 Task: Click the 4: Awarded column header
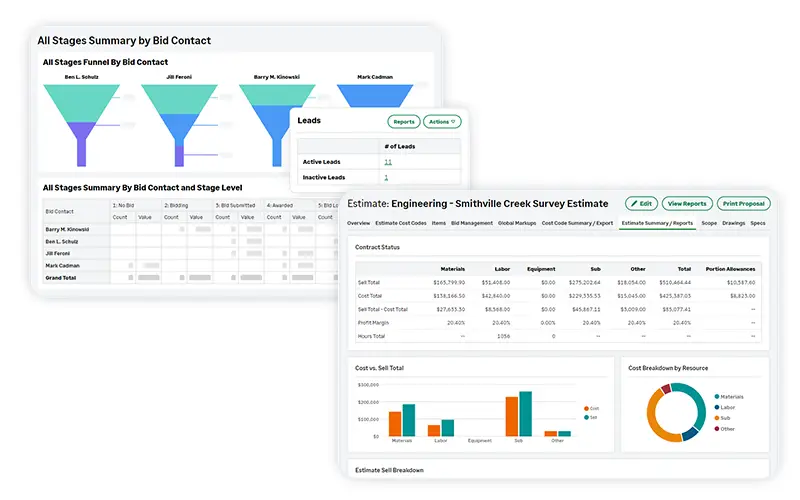coord(280,206)
